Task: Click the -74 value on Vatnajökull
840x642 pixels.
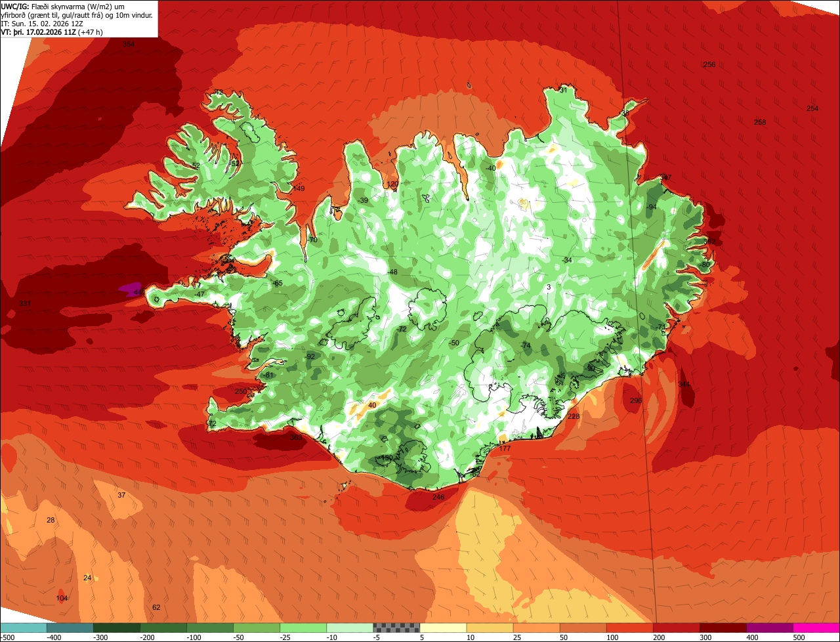Action: [x=525, y=345]
